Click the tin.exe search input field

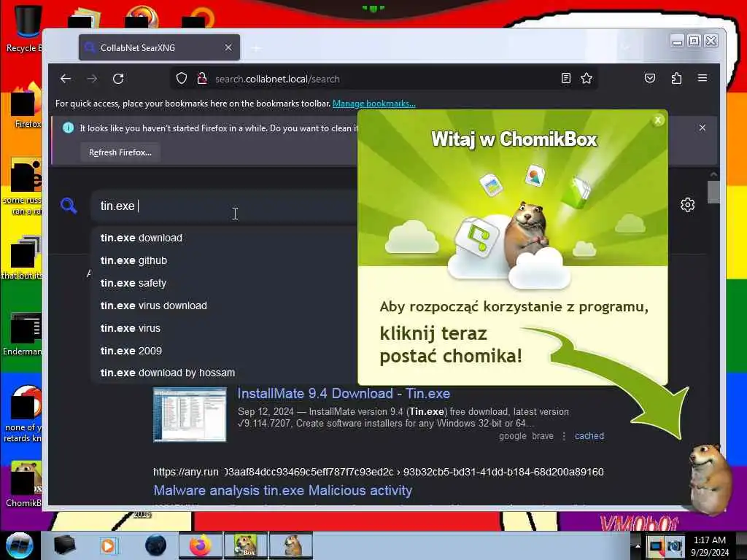[x=224, y=206]
